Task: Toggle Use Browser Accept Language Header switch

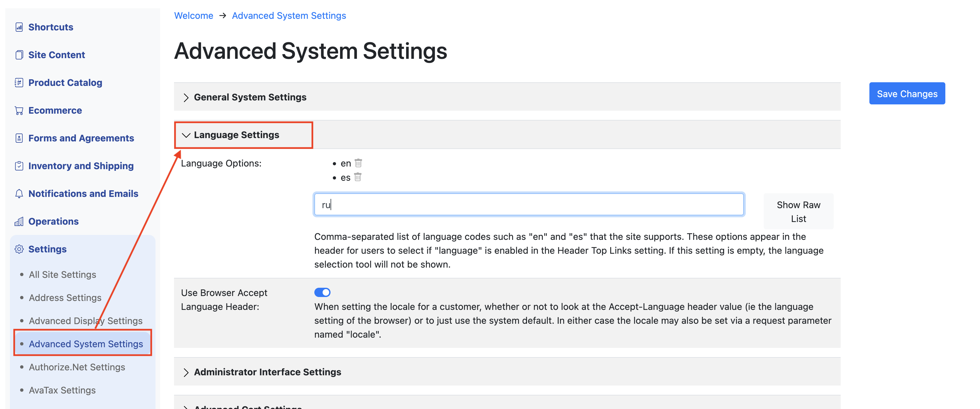Action: coord(322,292)
